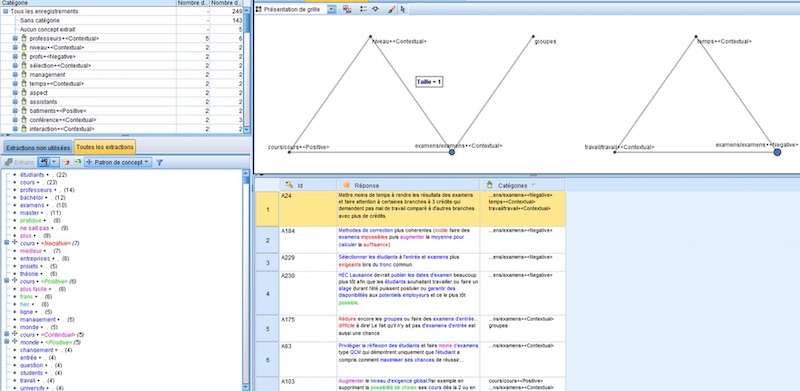Screen dimensions: 800x391
Task: Select row header number 3
Action: click(267, 262)
